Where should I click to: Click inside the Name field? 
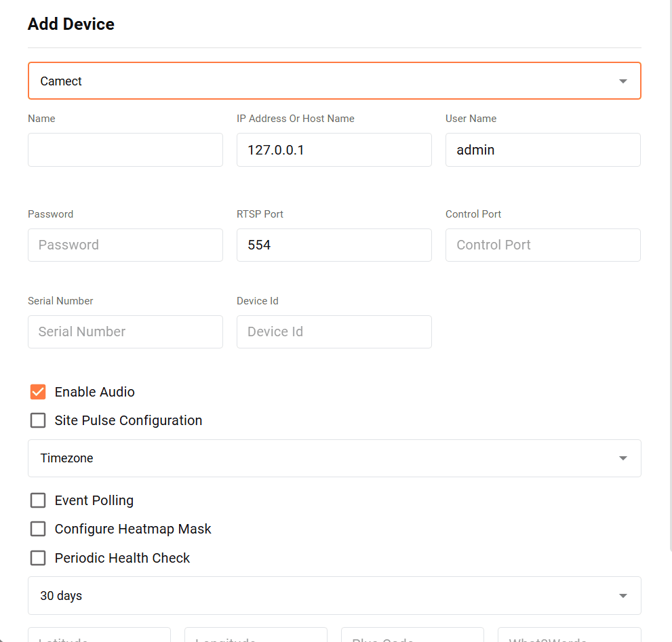point(125,150)
